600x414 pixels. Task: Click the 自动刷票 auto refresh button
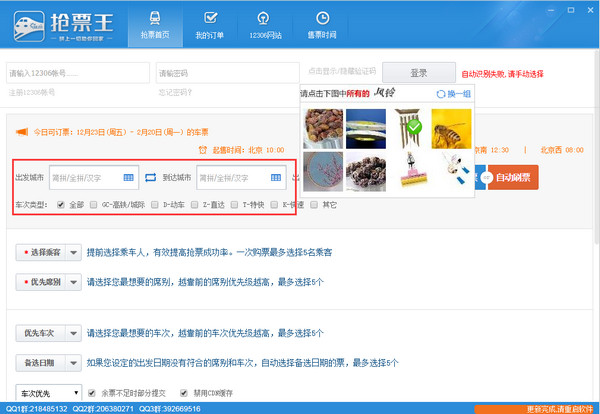[512, 178]
